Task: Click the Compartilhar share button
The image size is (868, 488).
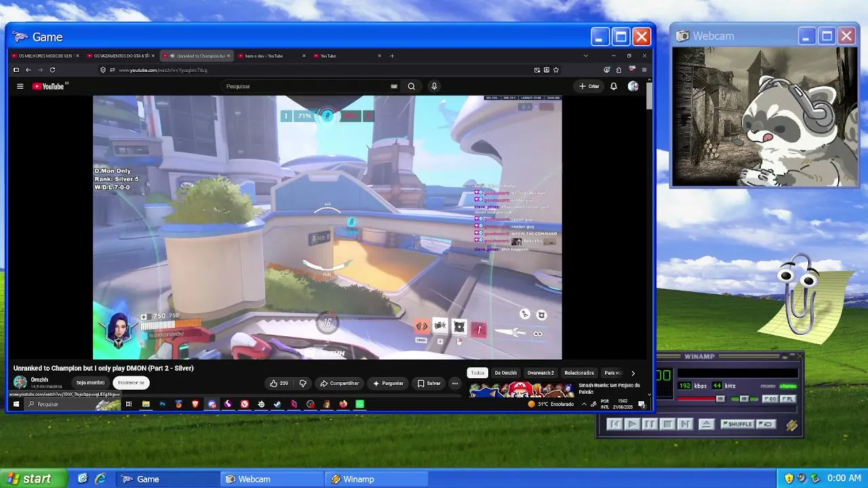Action: [x=339, y=383]
